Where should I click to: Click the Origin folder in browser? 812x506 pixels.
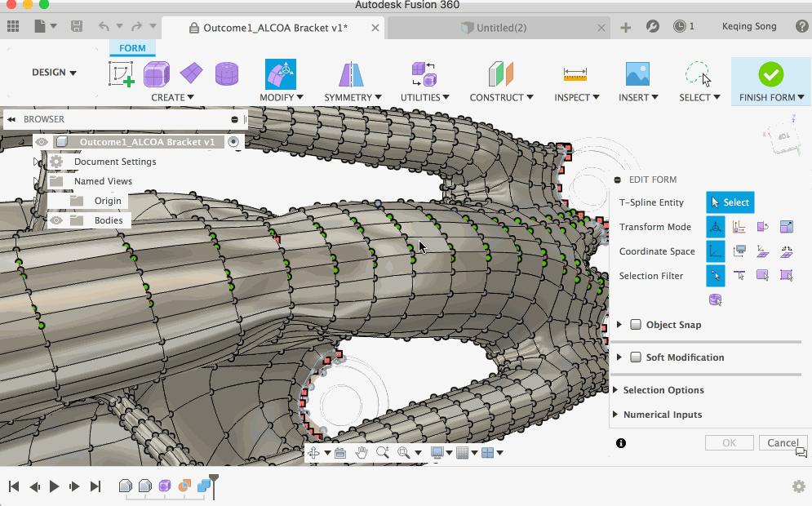point(107,201)
